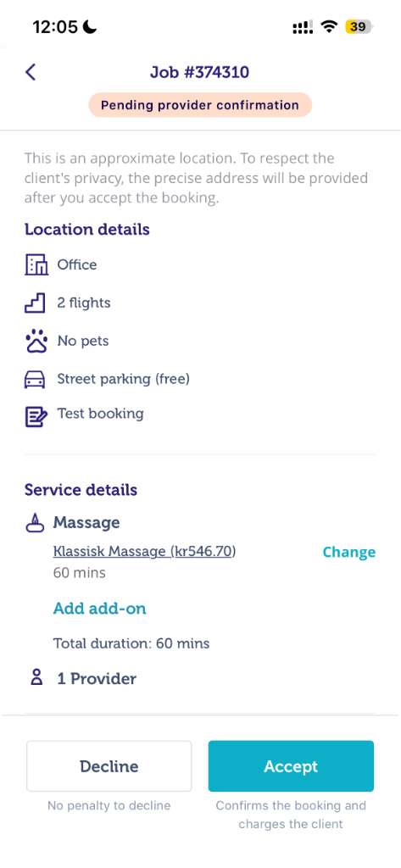Click the Office building icon
The image size is (401, 868).
coord(36,264)
